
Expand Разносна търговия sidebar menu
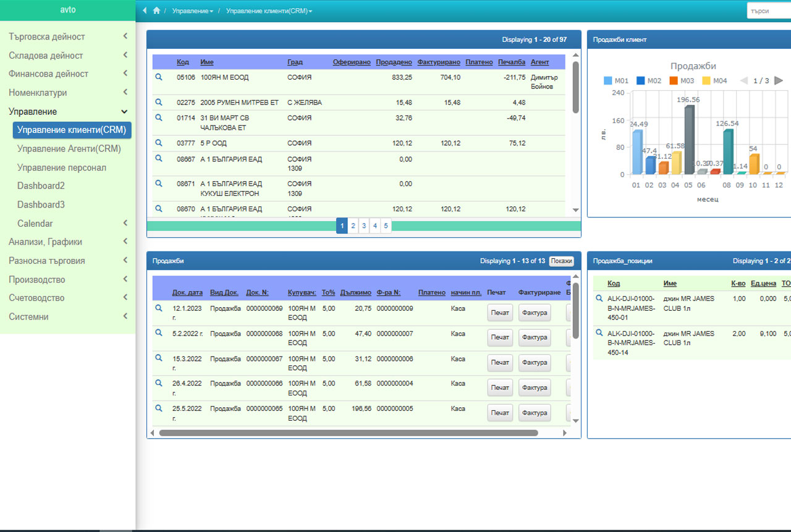tap(68, 261)
